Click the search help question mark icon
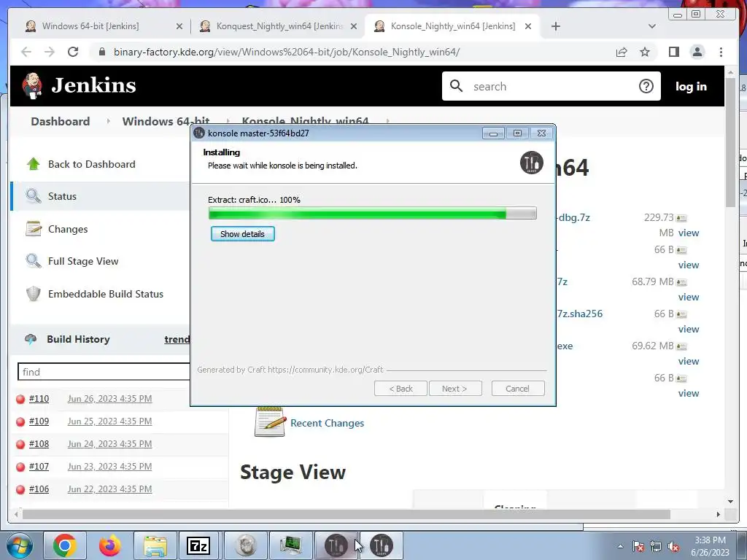Image resolution: width=747 pixels, height=560 pixels. (646, 86)
